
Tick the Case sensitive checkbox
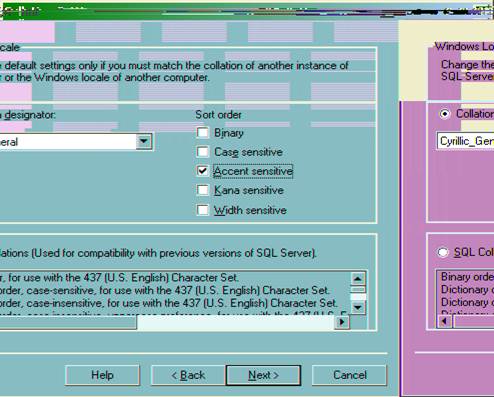click(x=203, y=152)
